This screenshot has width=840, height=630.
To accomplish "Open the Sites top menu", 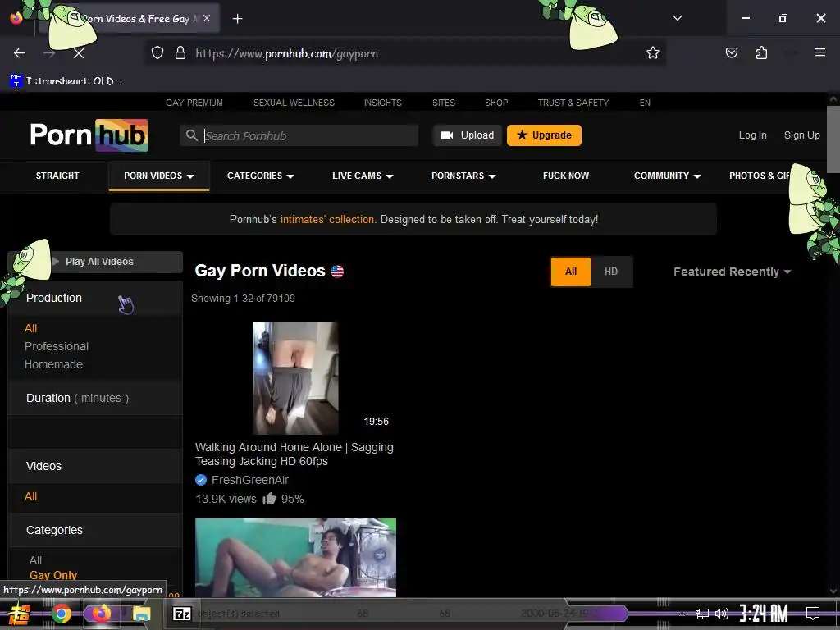I will [x=444, y=103].
